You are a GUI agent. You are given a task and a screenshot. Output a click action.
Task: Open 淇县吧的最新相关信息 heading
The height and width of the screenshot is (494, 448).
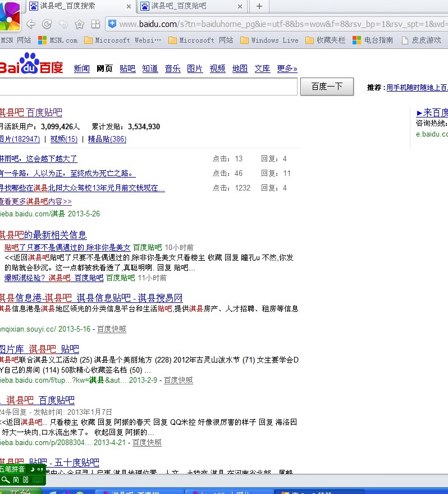43,235
